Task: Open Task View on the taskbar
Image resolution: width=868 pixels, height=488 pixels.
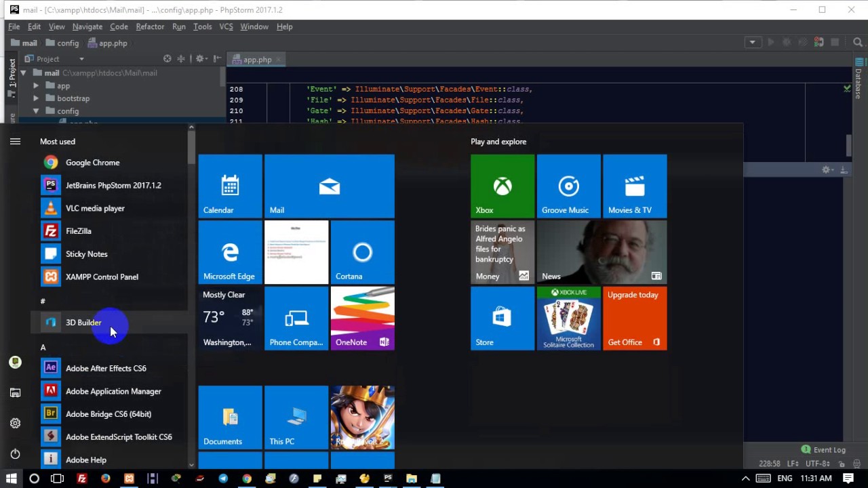Action: pos(57,479)
